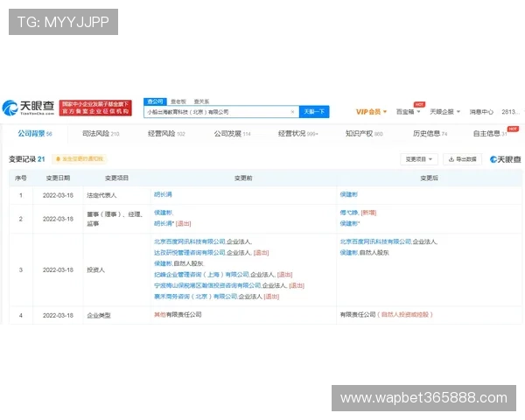Switch to the 经营状况 tab
The width and height of the screenshot is (525, 420).
(x=298, y=134)
